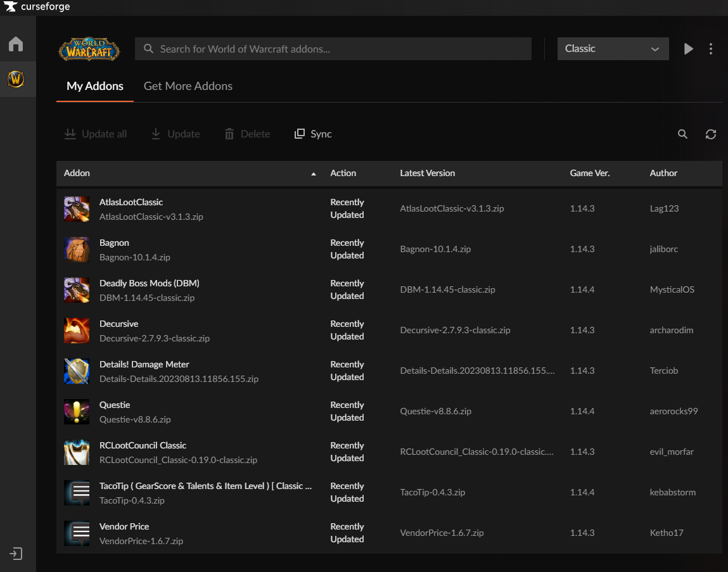Click the search icon above the addon list
Image resolution: width=728 pixels, height=572 pixels.
(x=682, y=134)
